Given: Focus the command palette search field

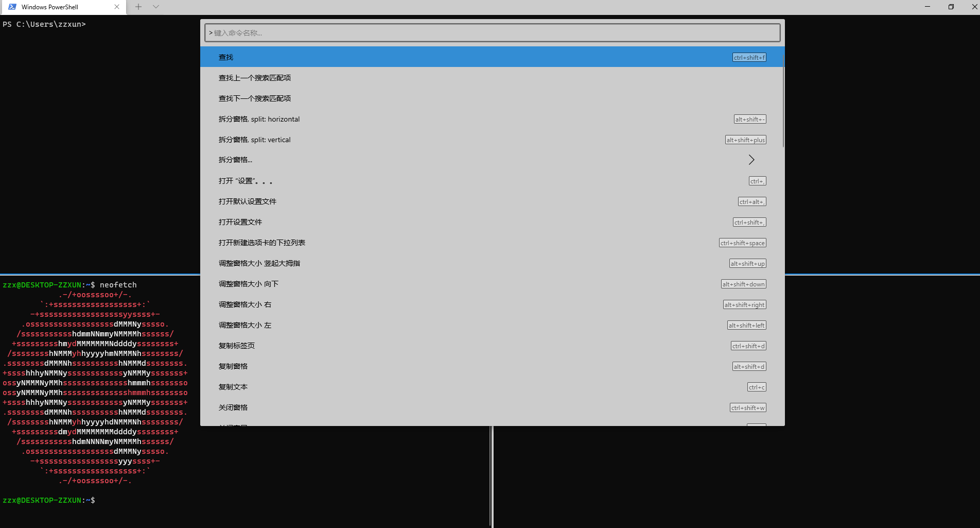Looking at the screenshot, I should [492, 33].
